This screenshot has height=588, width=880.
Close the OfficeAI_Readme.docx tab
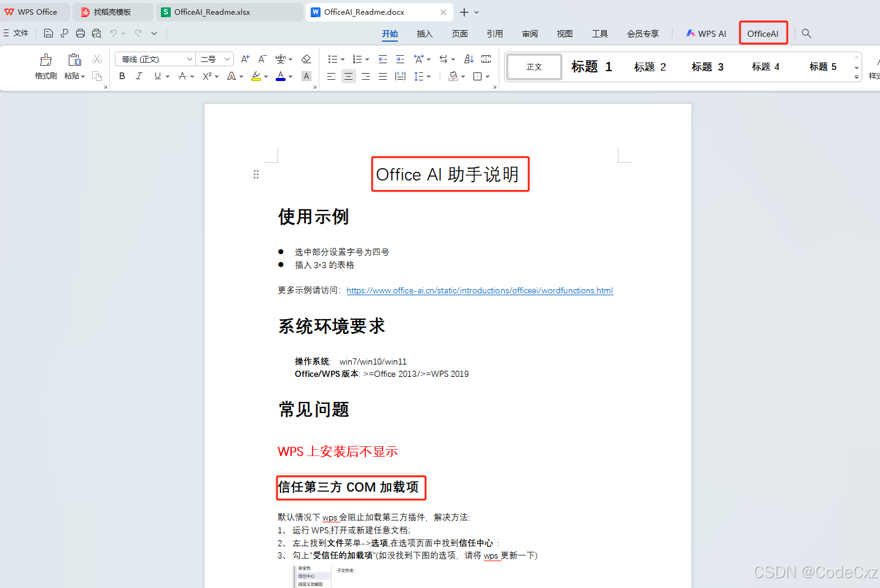[443, 12]
